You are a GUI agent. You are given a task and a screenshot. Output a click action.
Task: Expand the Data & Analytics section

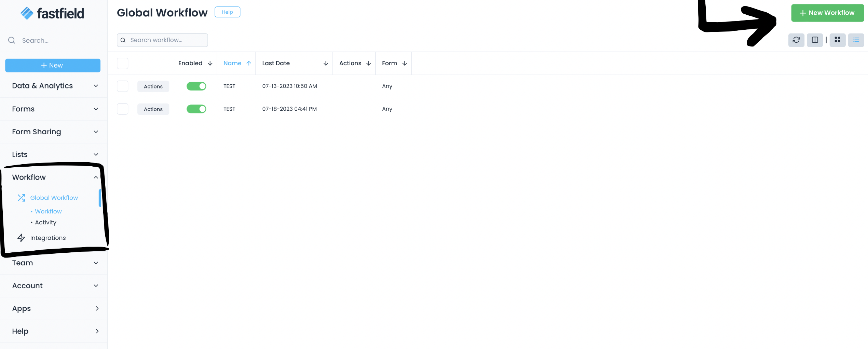pyautogui.click(x=96, y=86)
